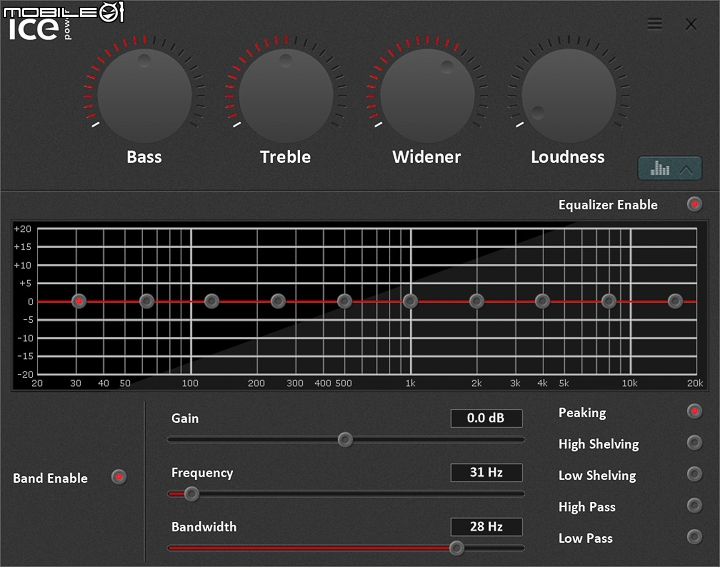Toggle Equalizer Enable indicator

click(x=694, y=204)
